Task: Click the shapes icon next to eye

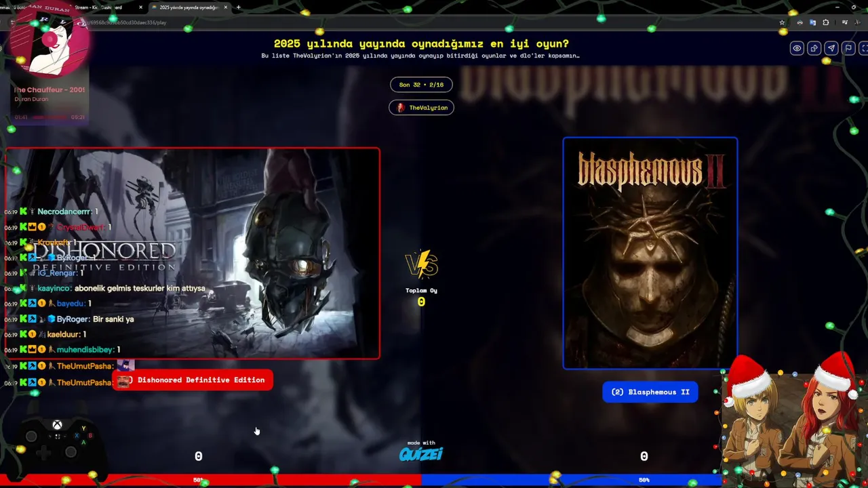Action: click(x=814, y=48)
